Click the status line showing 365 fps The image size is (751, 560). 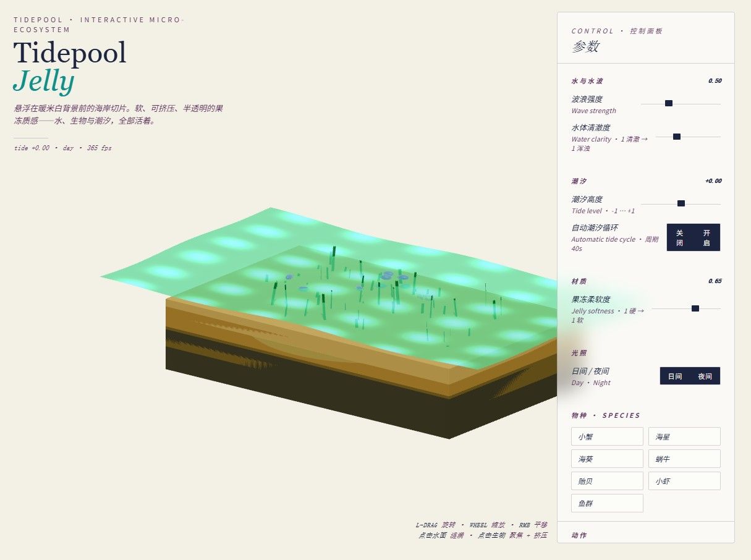pyautogui.click(x=63, y=148)
